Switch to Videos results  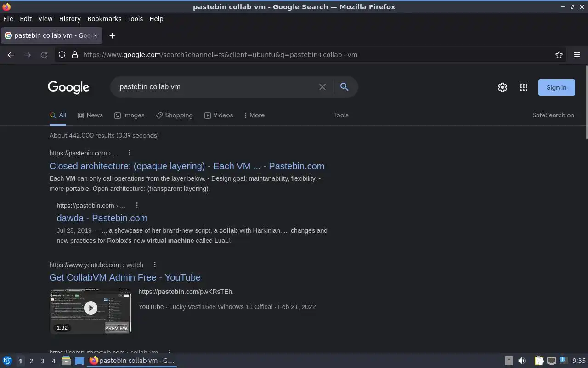(219, 115)
